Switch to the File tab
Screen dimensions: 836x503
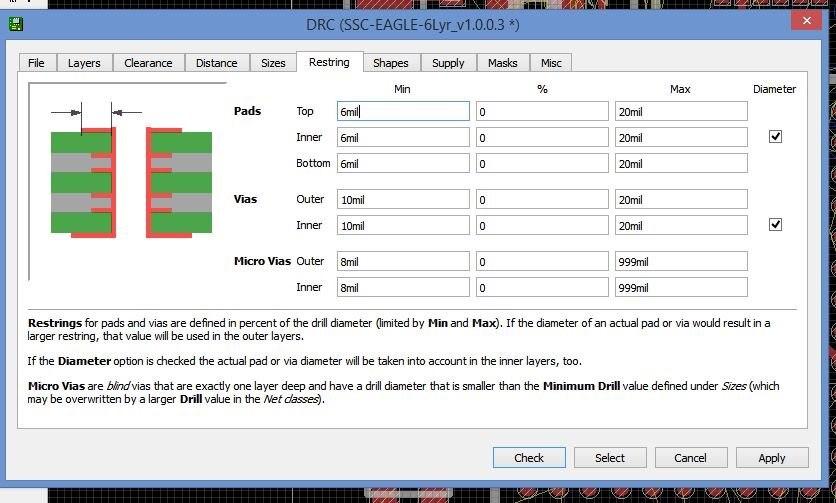(36, 63)
